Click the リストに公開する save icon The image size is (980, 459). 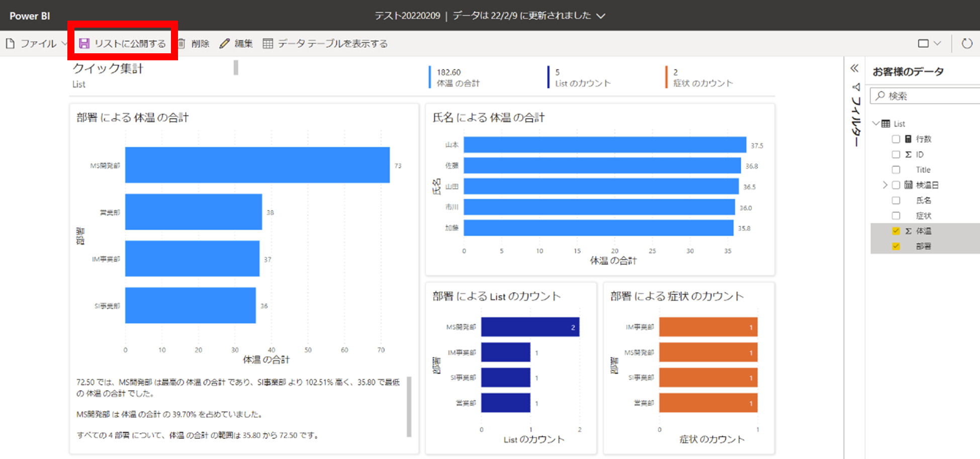pyautogui.click(x=84, y=43)
